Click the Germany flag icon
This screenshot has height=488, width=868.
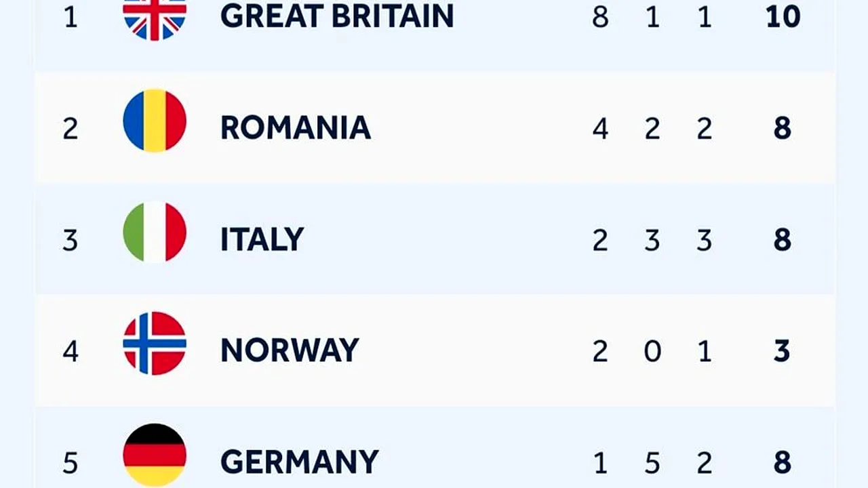tap(155, 455)
